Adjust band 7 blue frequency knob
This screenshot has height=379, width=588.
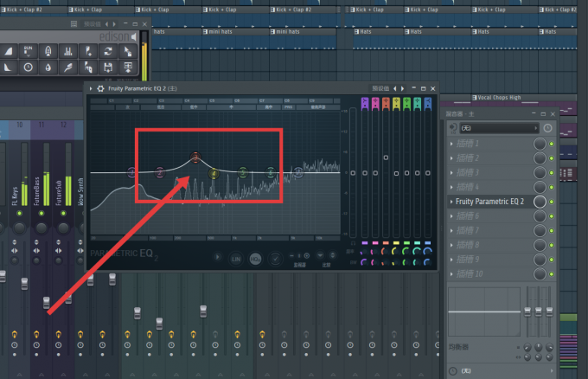click(427, 252)
